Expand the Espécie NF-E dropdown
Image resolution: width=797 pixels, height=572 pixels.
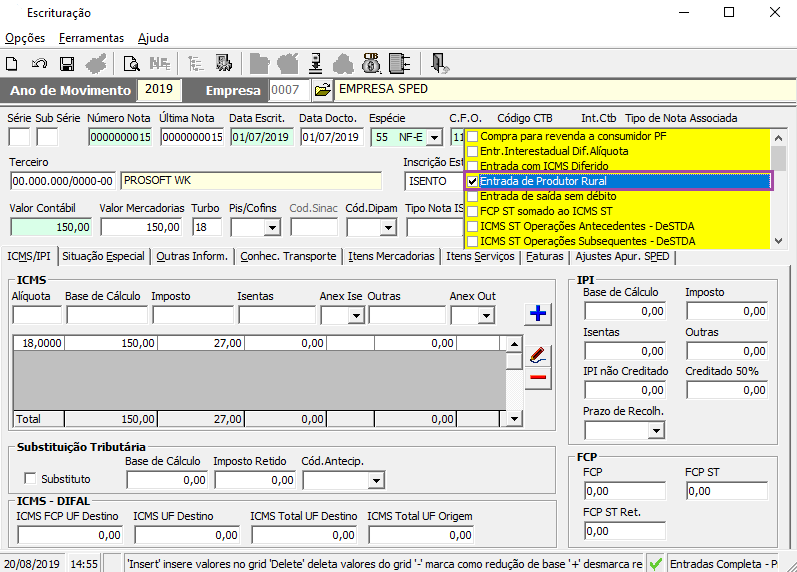[434, 137]
